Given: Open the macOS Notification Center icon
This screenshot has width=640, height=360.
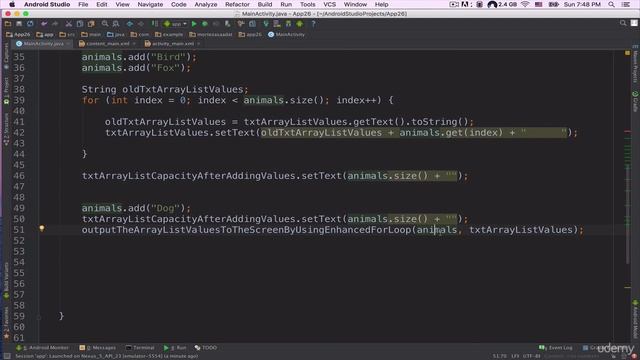Looking at the screenshot, I should (x=626, y=4).
